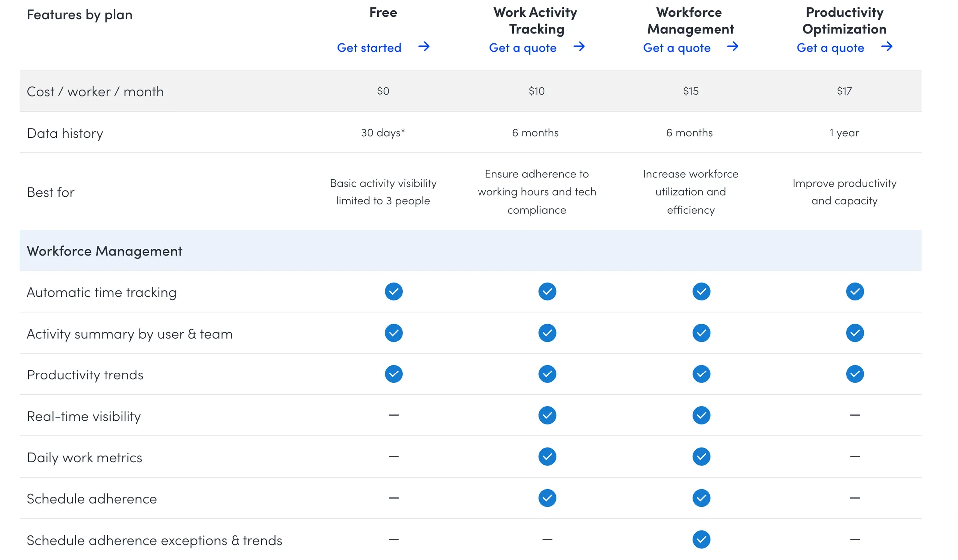Click Increase workforce utilization and efficiency text
Image resolution: width=958 pixels, height=560 pixels.
[x=691, y=192]
